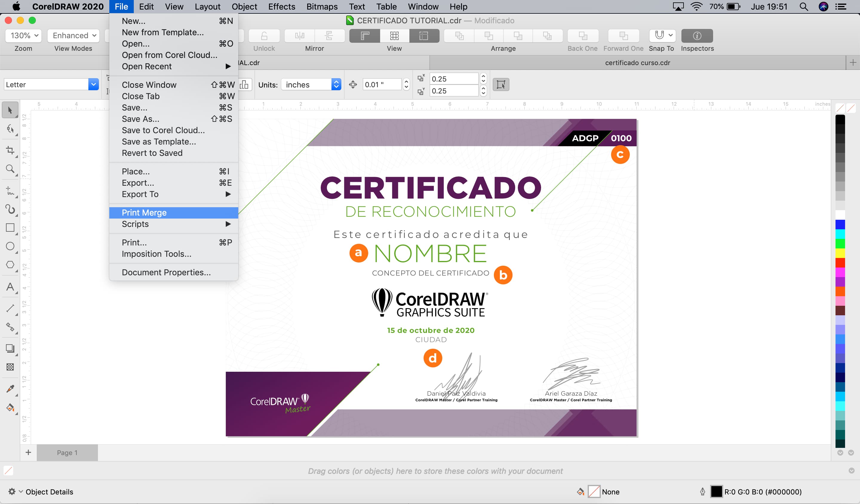Select the Connector tool
This screenshot has width=860, height=504.
coord(10,327)
